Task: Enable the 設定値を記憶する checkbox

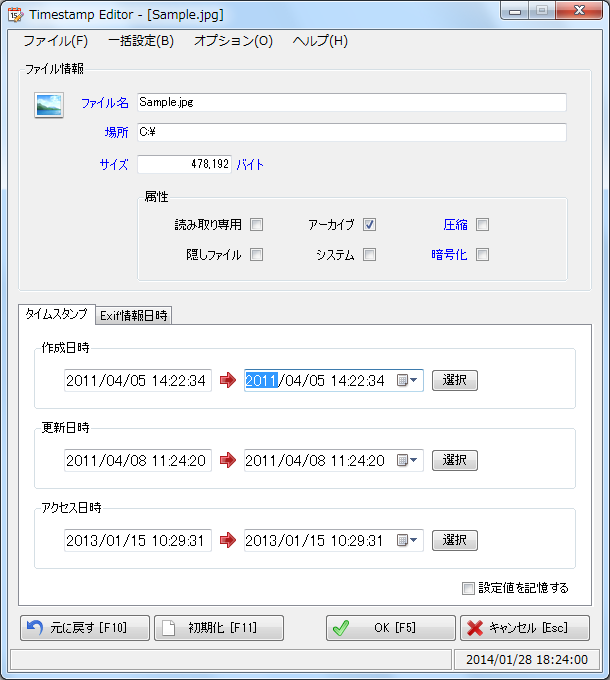Action: click(x=469, y=588)
